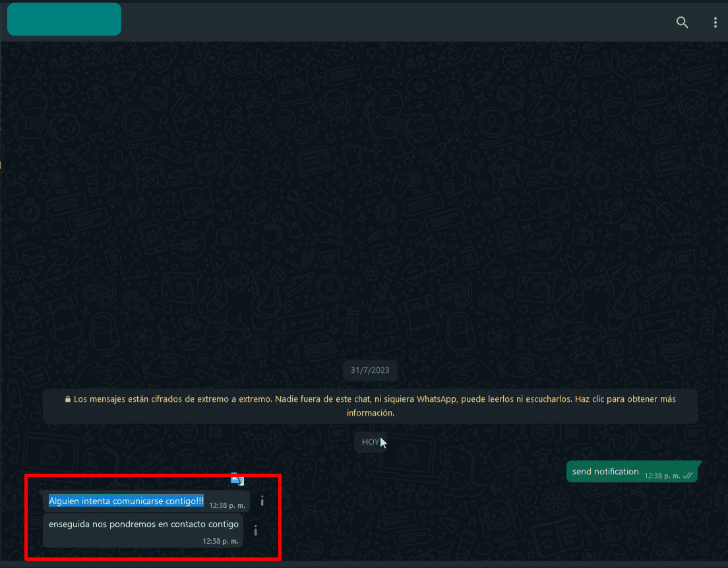Click the 'enseguida nos pondremos en contacto contigo' message
The width and height of the screenshot is (728, 568).
(143, 525)
